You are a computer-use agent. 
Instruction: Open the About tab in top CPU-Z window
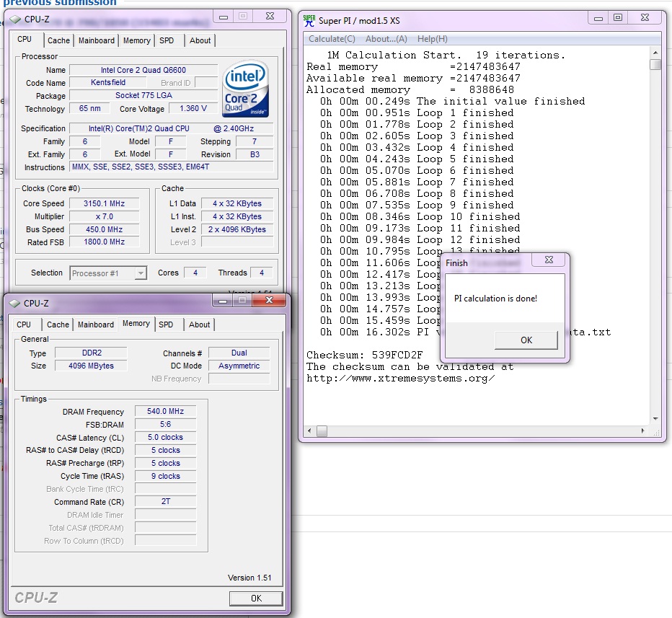(200, 40)
